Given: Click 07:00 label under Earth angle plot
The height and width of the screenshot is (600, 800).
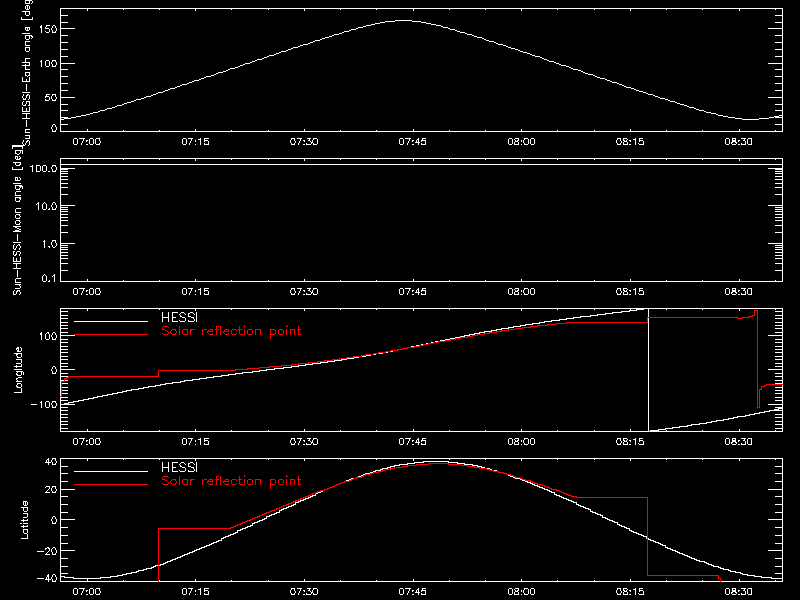Looking at the screenshot, I should 87,141.
